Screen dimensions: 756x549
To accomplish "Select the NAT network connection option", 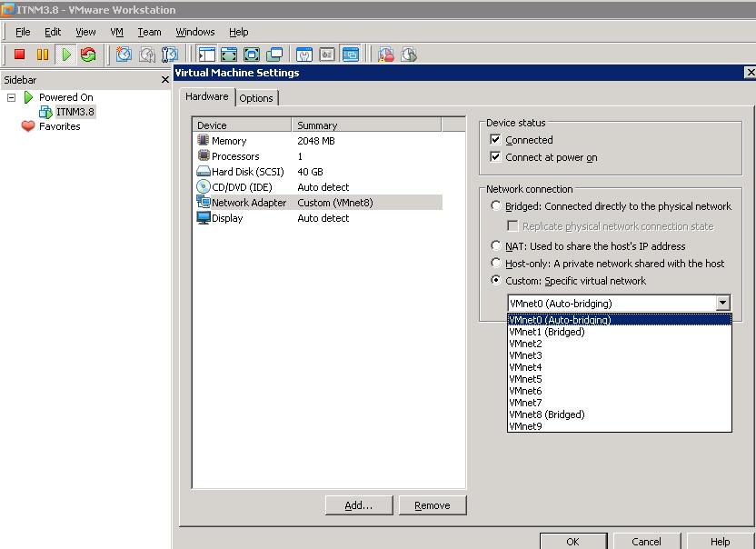I will [496, 246].
